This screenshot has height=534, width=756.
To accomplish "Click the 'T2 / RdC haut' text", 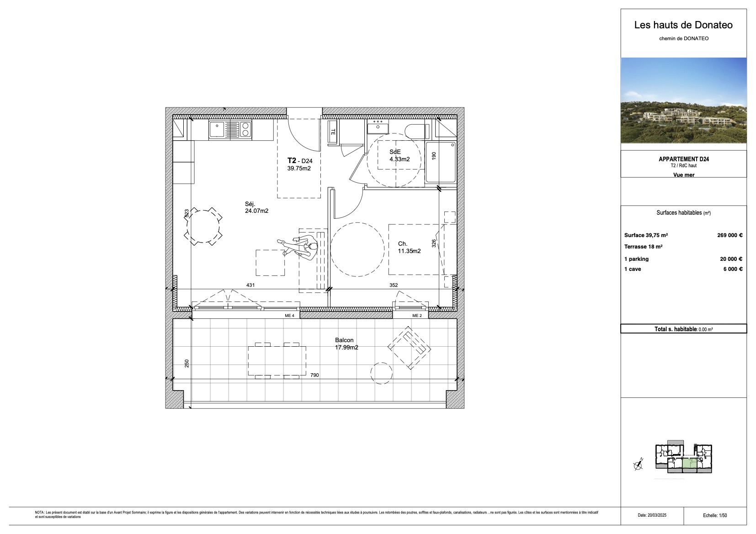I will coord(684,166).
